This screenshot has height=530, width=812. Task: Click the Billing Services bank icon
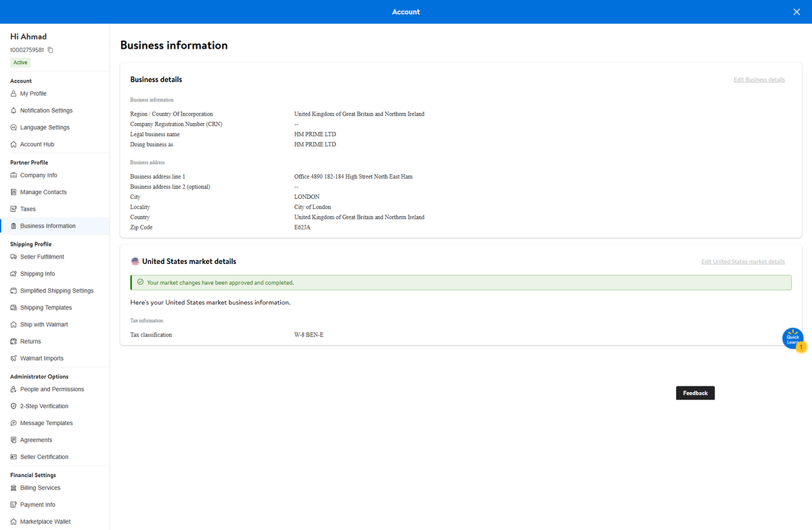pos(14,488)
